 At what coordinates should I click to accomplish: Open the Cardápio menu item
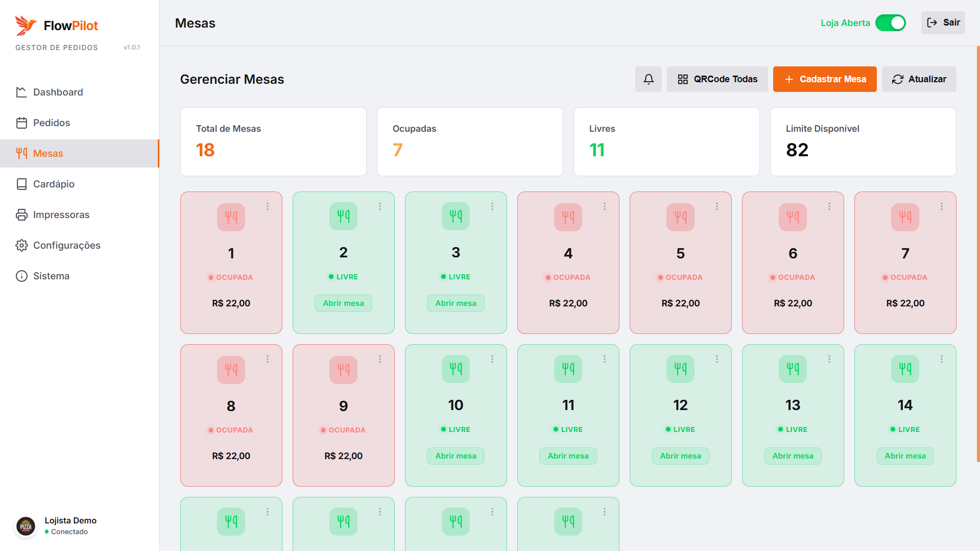(x=54, y=184)
